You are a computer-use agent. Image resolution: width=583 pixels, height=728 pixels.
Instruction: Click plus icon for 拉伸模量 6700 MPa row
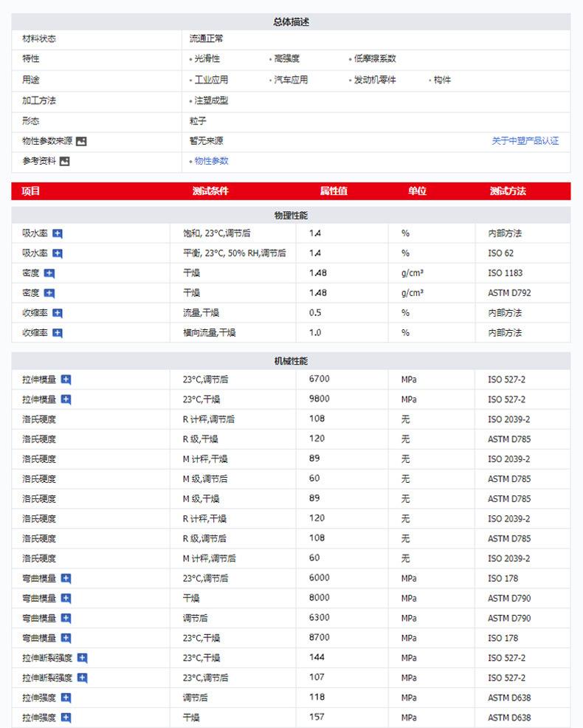pos(66,380)
